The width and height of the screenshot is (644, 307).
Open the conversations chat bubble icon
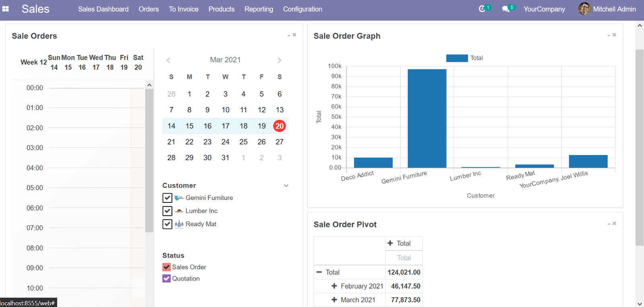[506, 9]
